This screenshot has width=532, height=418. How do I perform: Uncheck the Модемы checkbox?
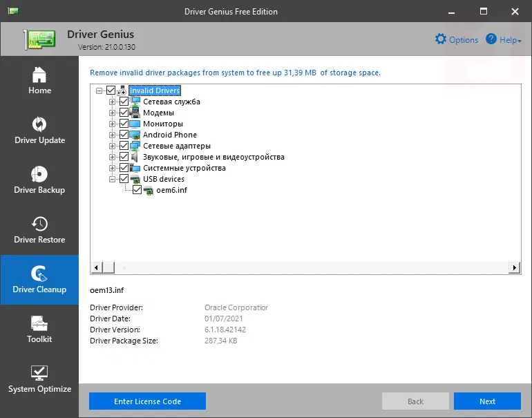124,113
